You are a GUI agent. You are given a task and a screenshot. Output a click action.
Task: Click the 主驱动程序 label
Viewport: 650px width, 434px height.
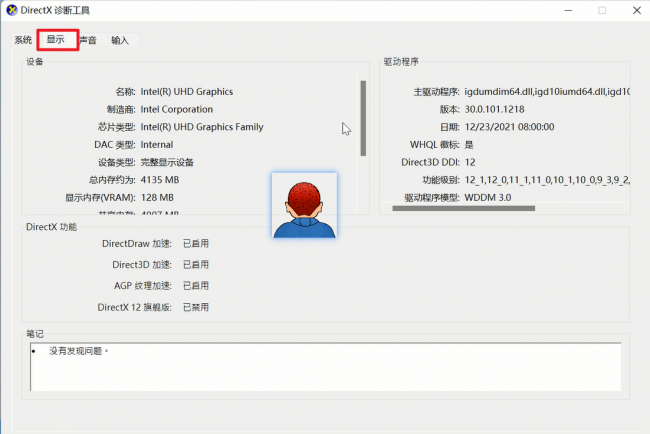click(x=436, y=92)
